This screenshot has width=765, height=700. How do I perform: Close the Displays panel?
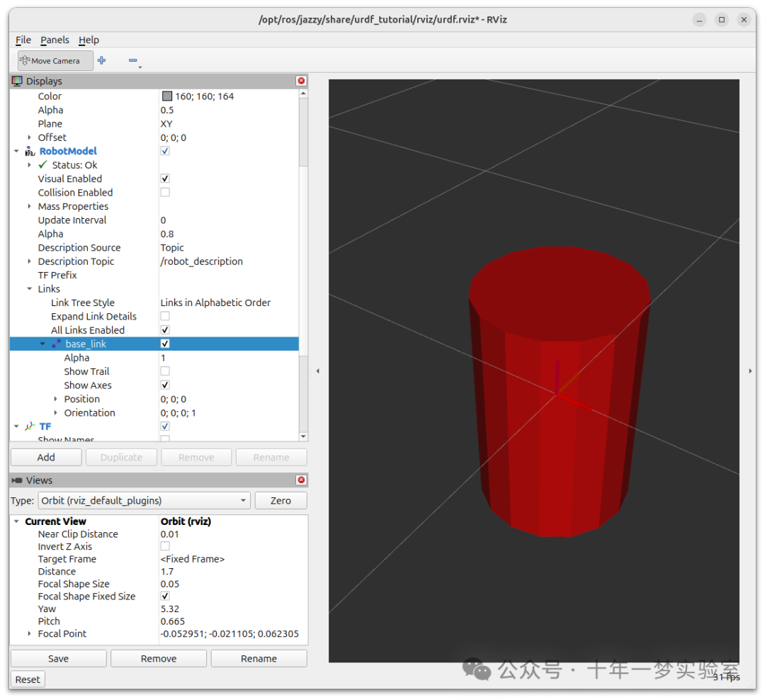(x=301, y=81)
